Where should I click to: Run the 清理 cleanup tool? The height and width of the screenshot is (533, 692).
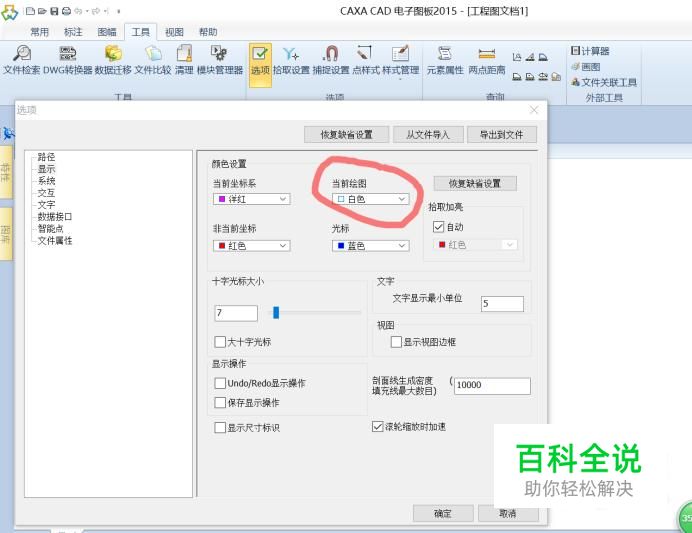point(184,60)
